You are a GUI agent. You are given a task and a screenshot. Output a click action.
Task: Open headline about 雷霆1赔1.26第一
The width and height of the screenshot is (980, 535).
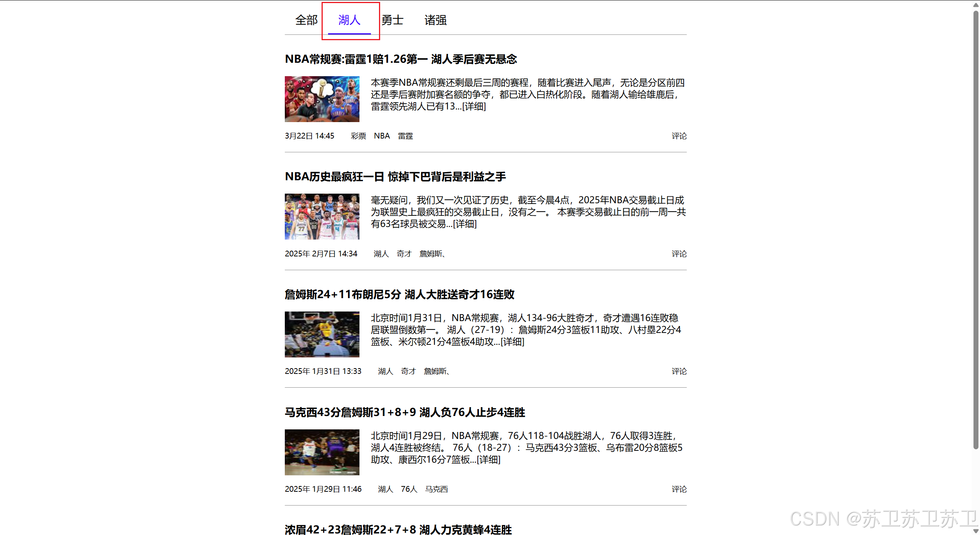[401, 59]
